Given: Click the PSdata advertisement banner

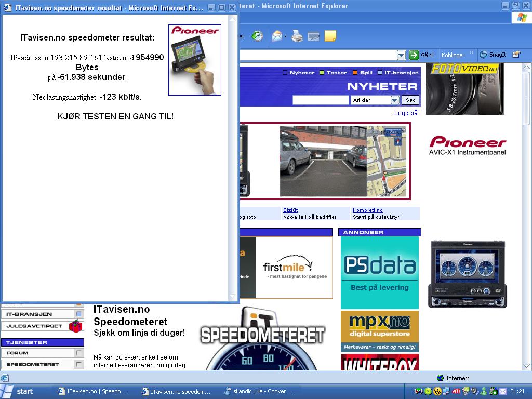Looking at the screenshot, I should point(380,272).
